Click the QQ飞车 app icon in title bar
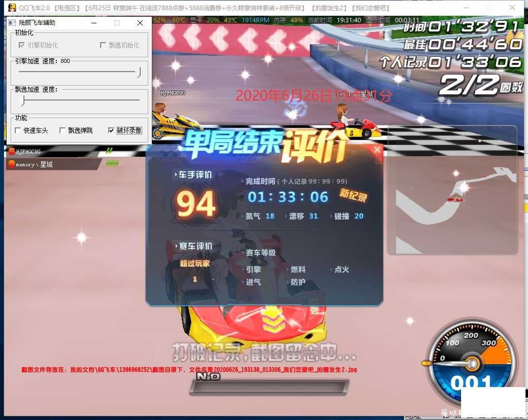The width and height of the screenshot is (528, 420). (x=12, y=8)
